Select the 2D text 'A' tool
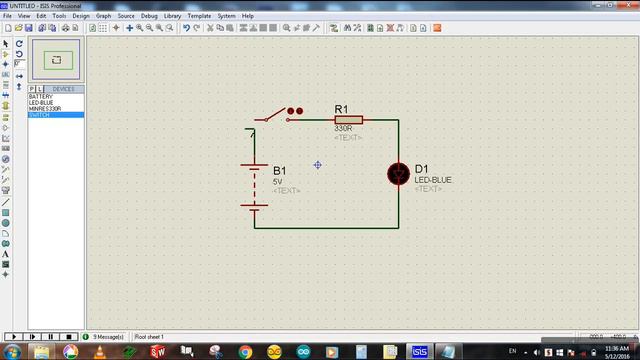 point(6,254)
